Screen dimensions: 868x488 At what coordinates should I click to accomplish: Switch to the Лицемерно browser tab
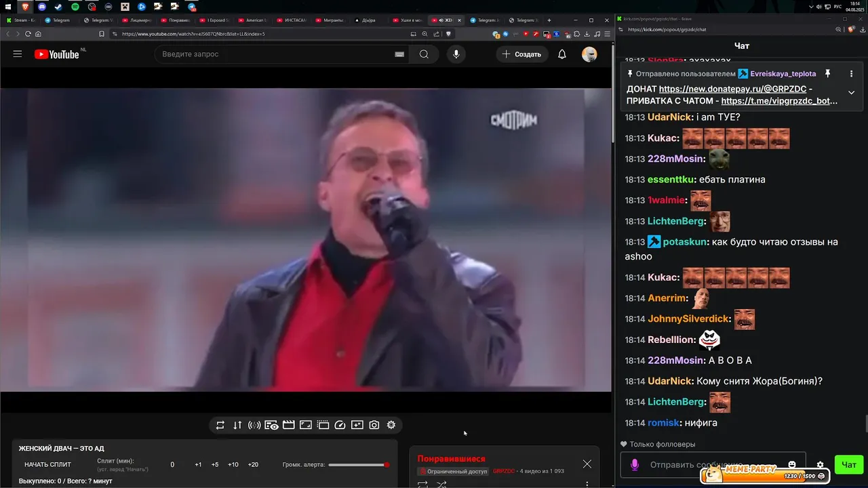136,20
